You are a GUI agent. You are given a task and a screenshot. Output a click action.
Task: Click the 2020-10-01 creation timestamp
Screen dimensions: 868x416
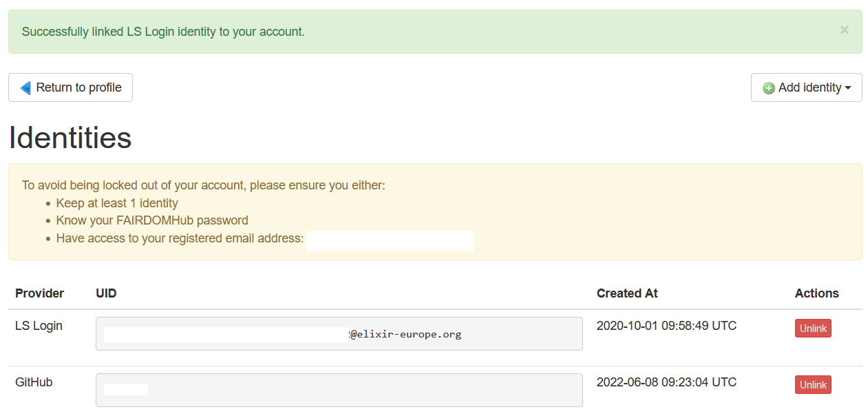point(666,326)
